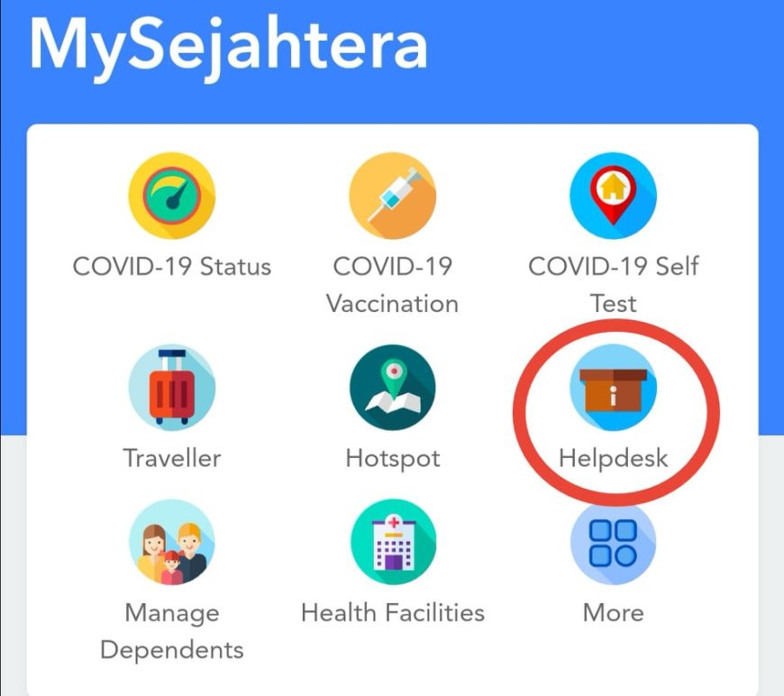Click the 'Helpdesk' text label

[x=613, y=458]
